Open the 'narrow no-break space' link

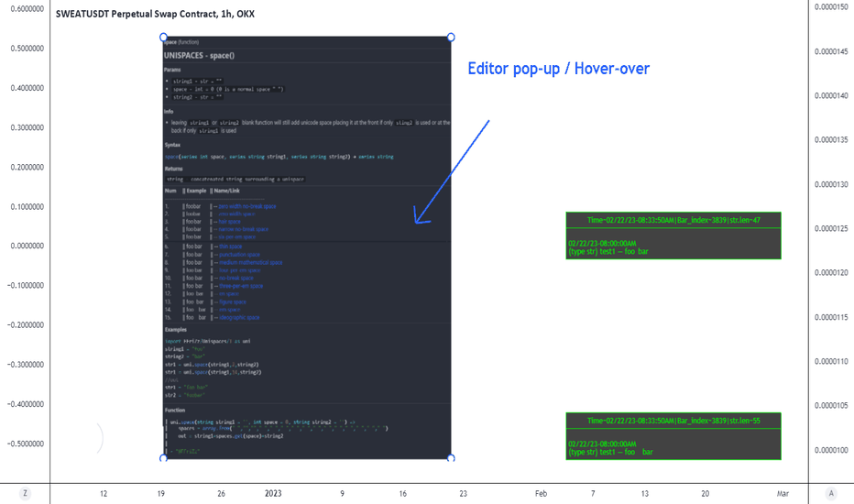pyautogui.click(x=244, y=229)
